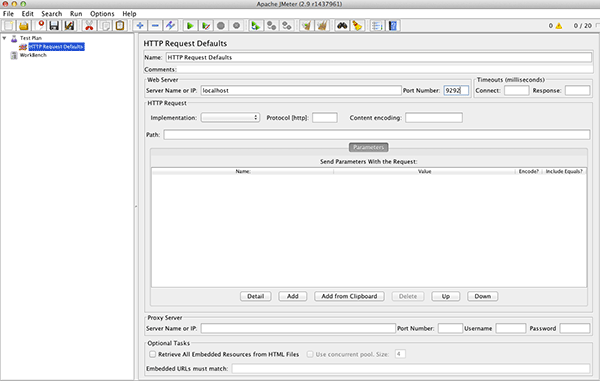The image size is (600, 381).
Task: Expand all nodes with the plus icon
Action: point(140,26)
